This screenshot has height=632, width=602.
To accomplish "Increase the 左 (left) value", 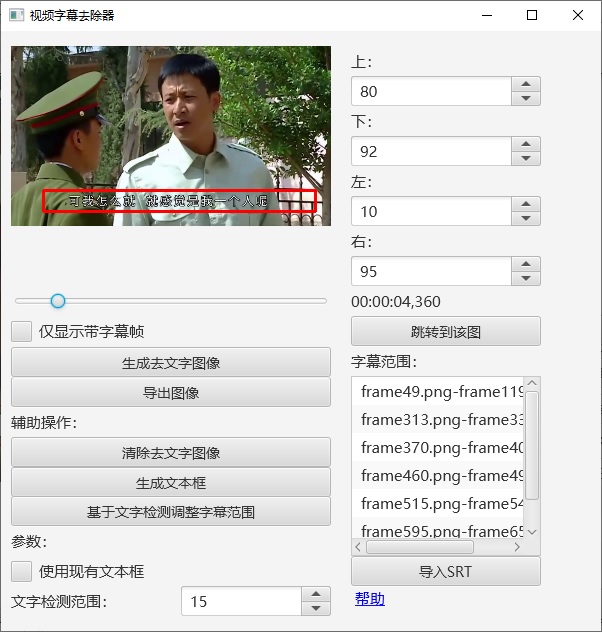I will point(526,204).
